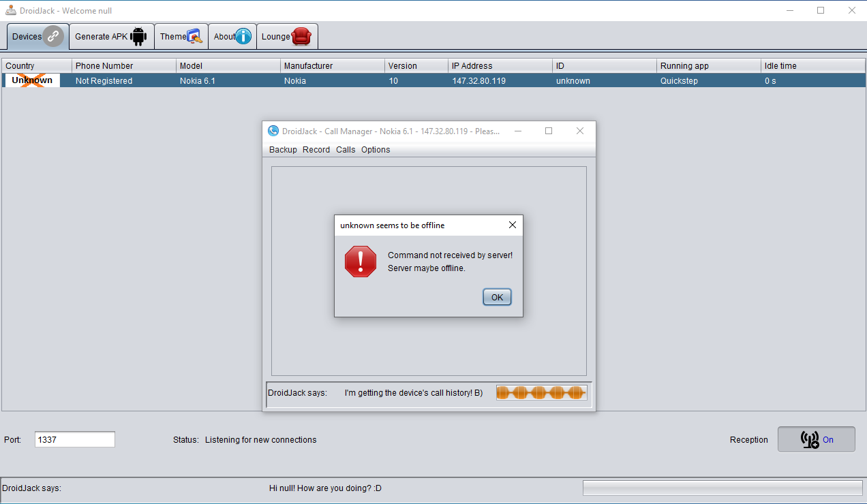Screen dimensions: 867x504
Task: Close the main DroidJack window
Action: coord(851,10)
